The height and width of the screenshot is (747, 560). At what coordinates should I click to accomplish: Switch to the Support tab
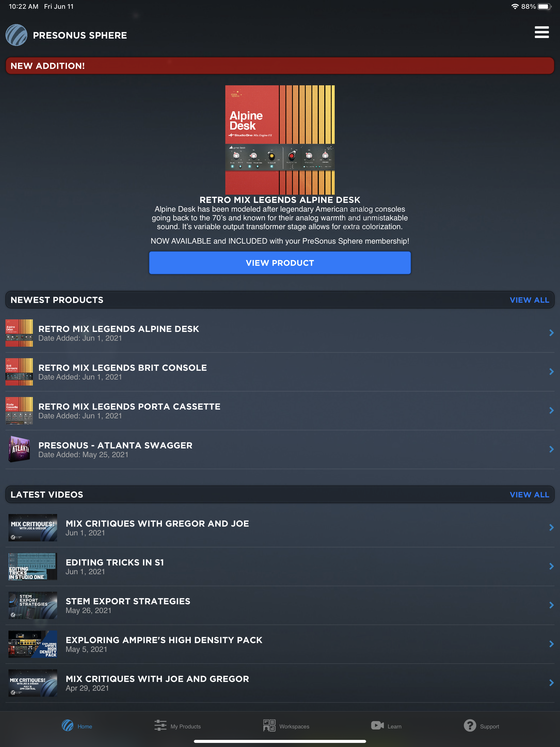[x=489, y=726]
